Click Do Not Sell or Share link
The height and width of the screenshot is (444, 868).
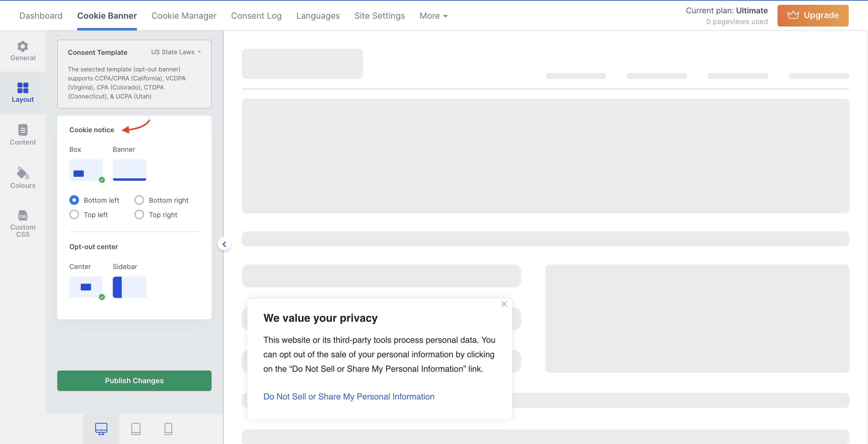point(349,396)
